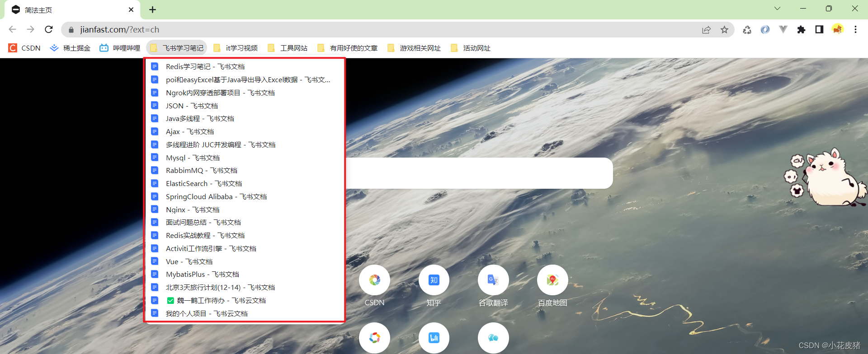Open the RabbimMQ bookmark entry
Screen dimensions: 868x354
coord(244,170)
